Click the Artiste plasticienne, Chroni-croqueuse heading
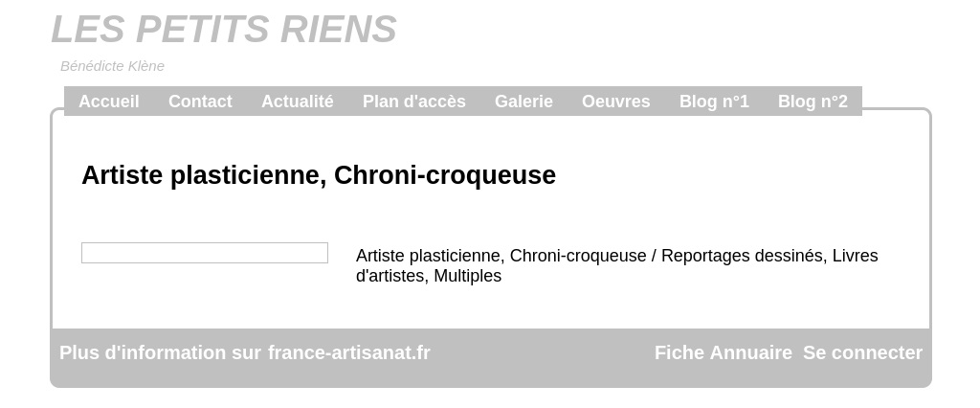Viewport: 980px width, 408px height. pyautogui.click(x=319, y=175)
